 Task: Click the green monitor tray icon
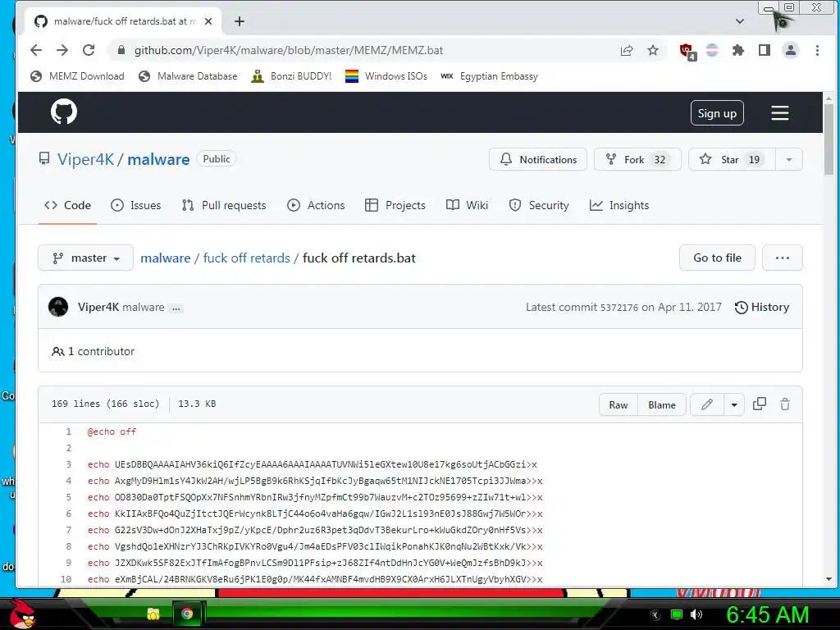pyautogui.click(x=677, y=614)
